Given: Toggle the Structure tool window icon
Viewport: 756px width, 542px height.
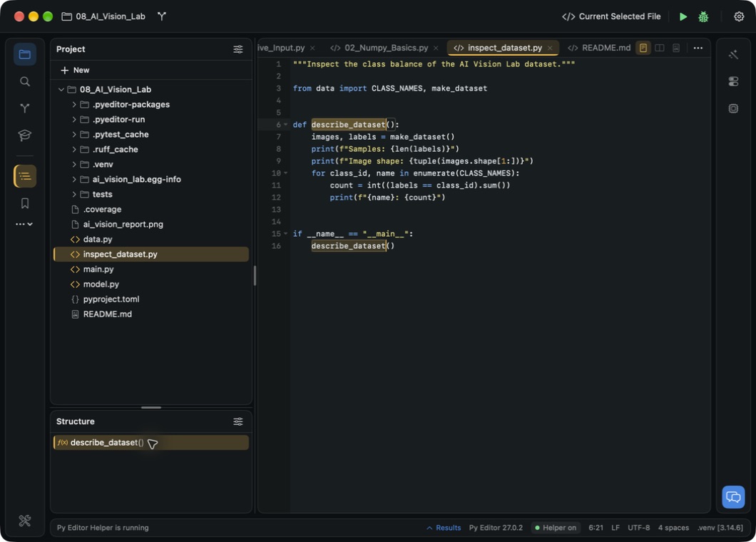Looking at the screenshot, I should pos(24,176).
